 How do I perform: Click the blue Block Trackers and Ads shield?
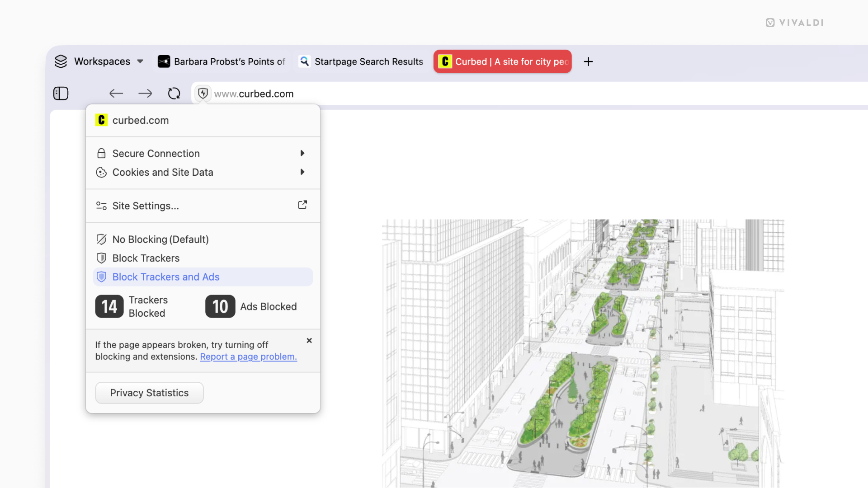[x=101, y=277]
